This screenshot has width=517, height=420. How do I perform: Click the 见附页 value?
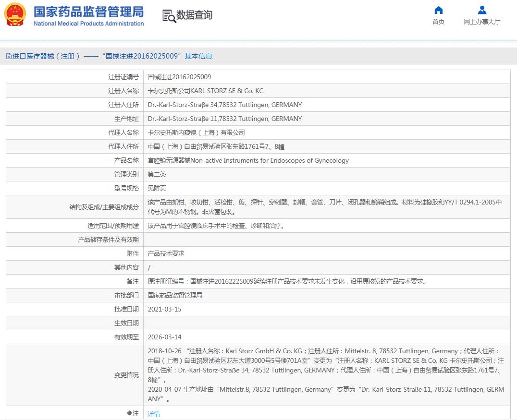(157, 189)
